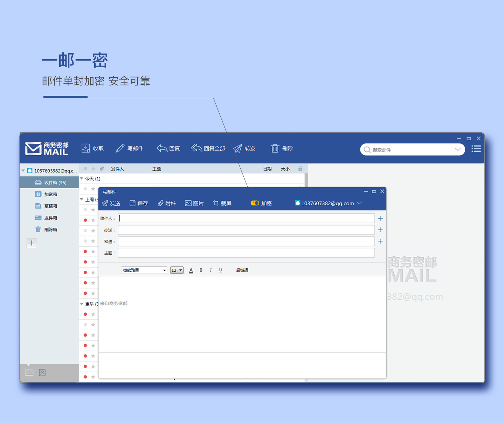Open the 草稿箱 drafts folder

click(x=49, y=206)
